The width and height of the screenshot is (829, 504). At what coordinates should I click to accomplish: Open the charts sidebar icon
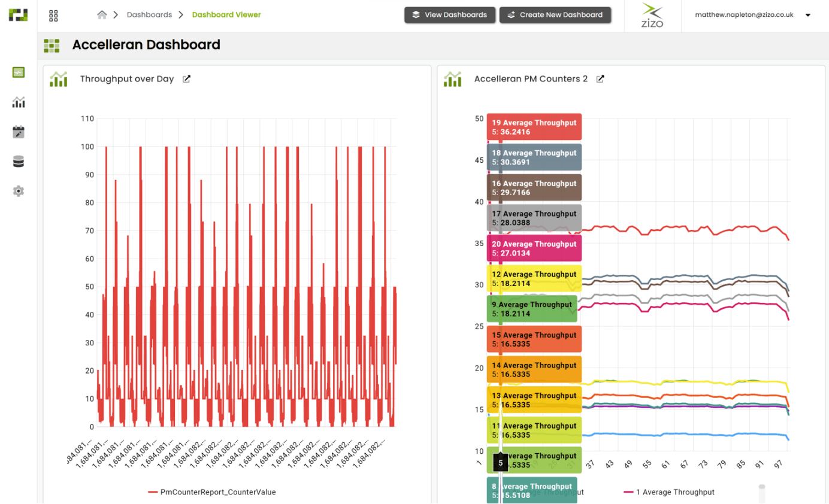tap(19, 102)
